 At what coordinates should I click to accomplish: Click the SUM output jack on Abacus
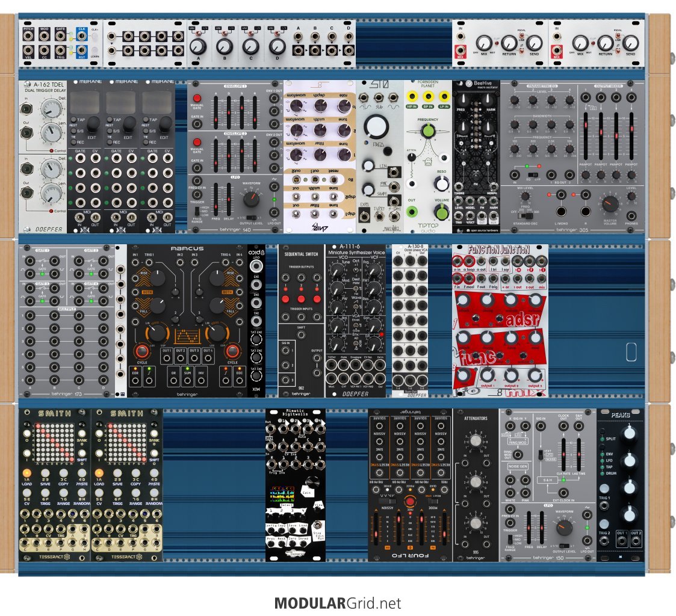(187, 380)
